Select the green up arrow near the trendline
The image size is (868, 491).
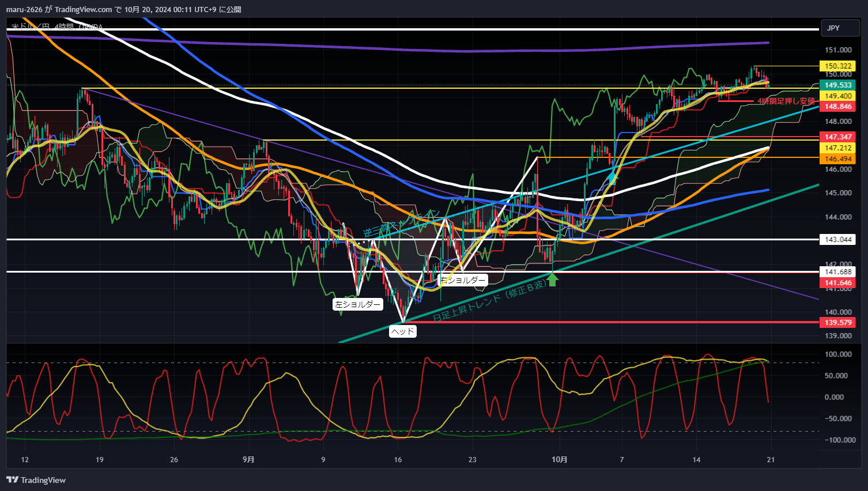pos(552,280)
